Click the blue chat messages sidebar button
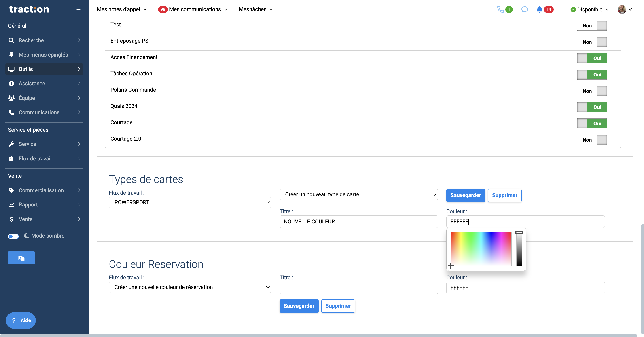 tap(21, 258)
